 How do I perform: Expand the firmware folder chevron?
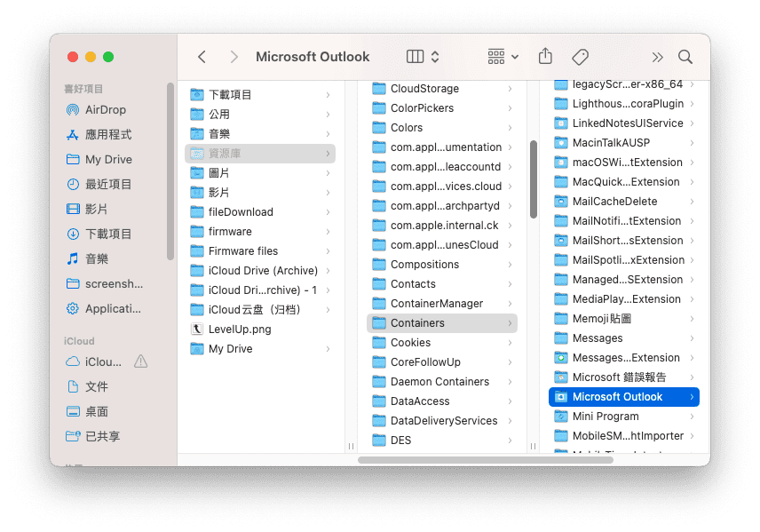click(x=329, y=232)
